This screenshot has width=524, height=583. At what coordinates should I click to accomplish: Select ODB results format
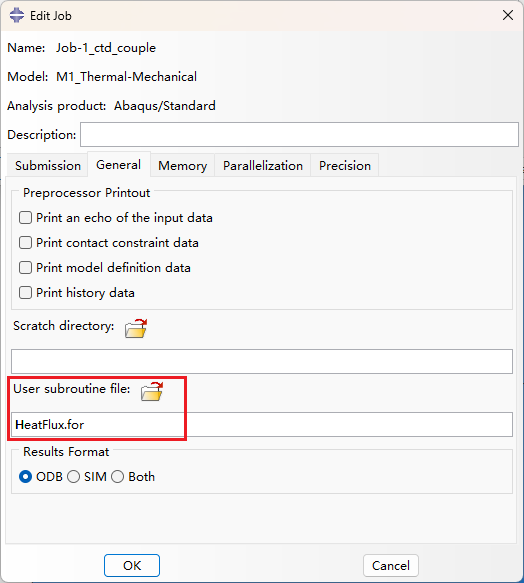(25, 476)
